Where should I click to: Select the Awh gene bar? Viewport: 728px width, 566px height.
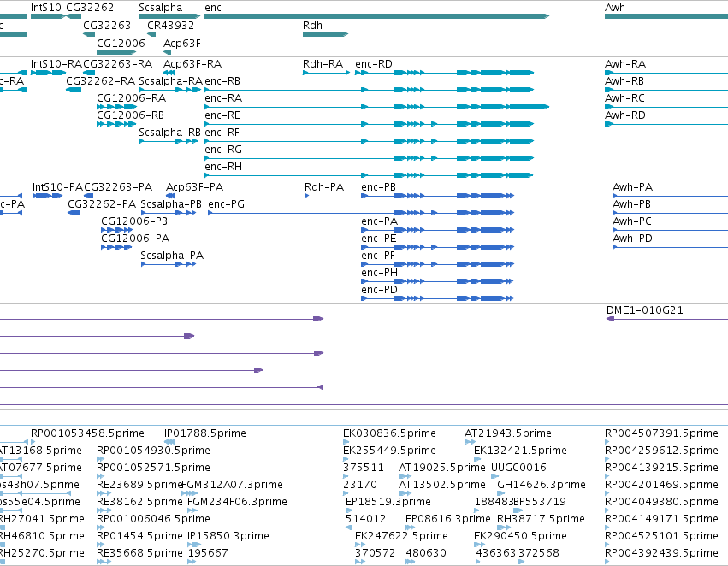point(666,16)
